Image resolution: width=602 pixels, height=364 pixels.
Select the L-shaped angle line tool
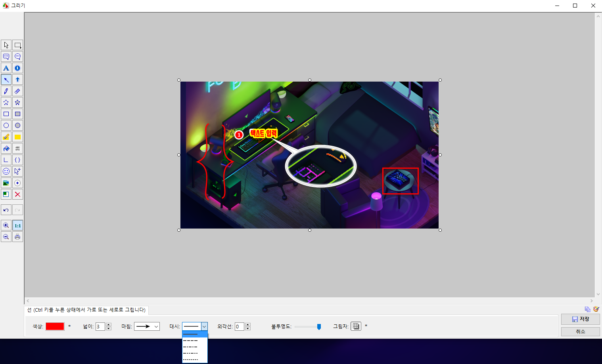tap(6, 160)
